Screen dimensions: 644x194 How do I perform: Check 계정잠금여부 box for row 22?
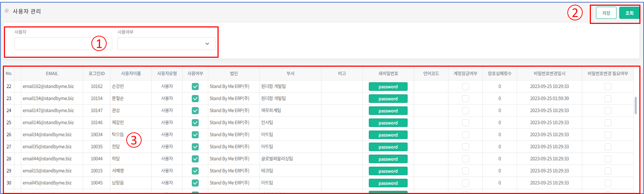(x=465, y=87)
